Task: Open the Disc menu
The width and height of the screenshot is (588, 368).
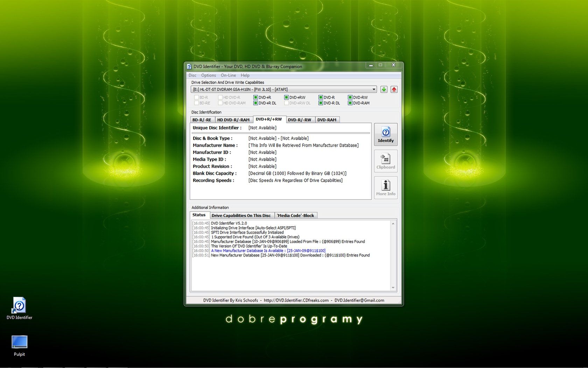Action: pyautogui.click(x=192, y=75)
